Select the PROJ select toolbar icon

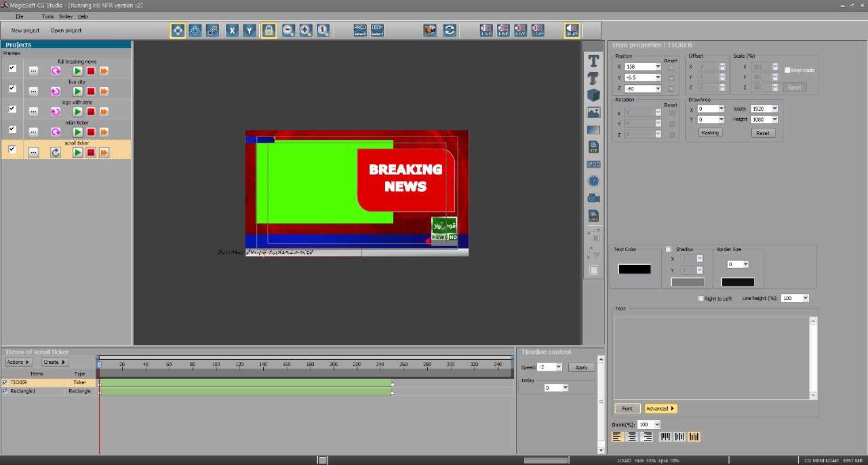[360, 31]
